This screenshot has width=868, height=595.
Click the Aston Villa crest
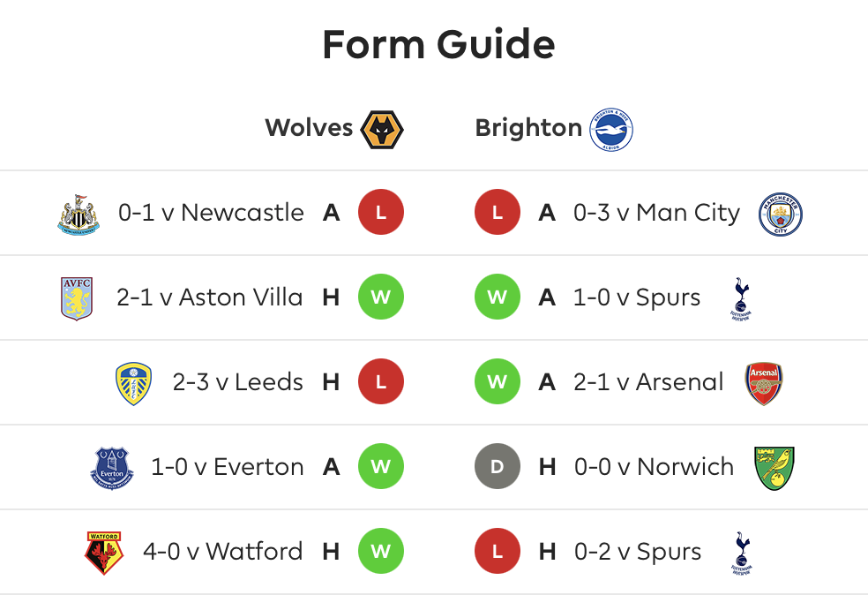[x=77, y=298]
